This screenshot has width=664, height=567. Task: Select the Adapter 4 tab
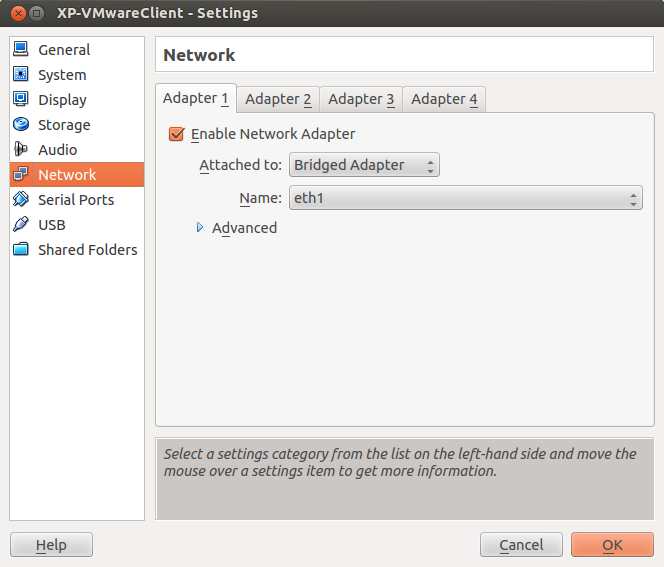coord(444,99)
